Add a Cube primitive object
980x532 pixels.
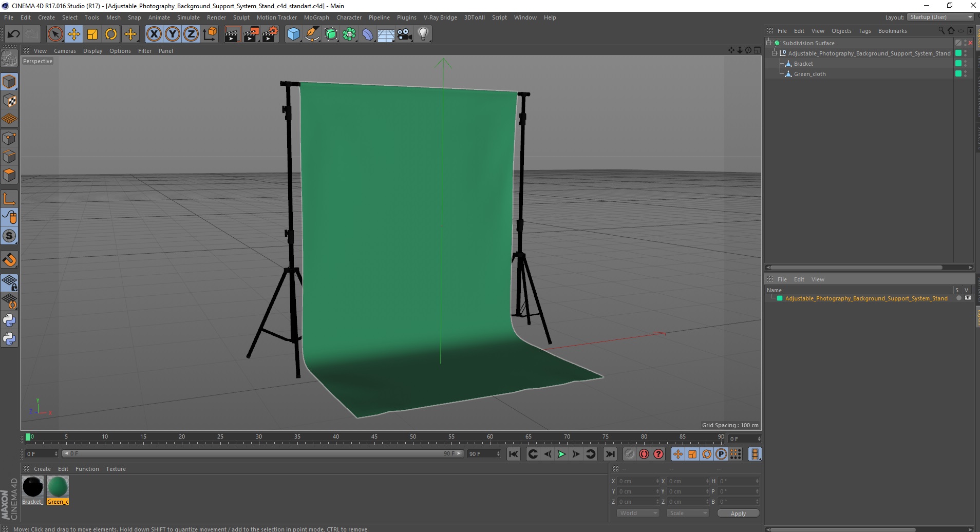click(293, 34)
